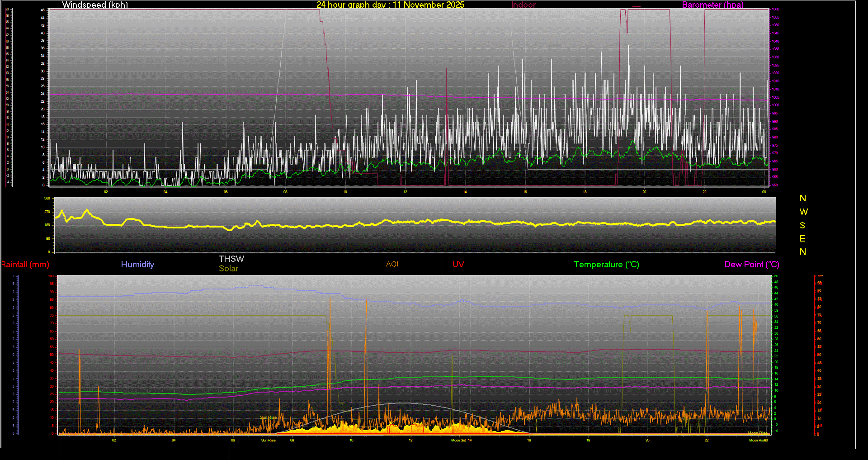Click the THSW legend label

coord(231,259)
